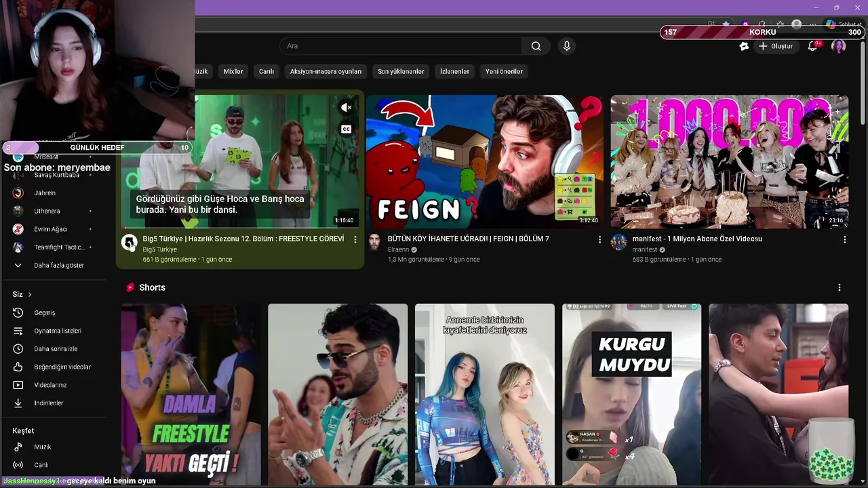
Task: Open options menu for Big5 Türkiye video
Action: pyautogui.click(x=355, y=239)
